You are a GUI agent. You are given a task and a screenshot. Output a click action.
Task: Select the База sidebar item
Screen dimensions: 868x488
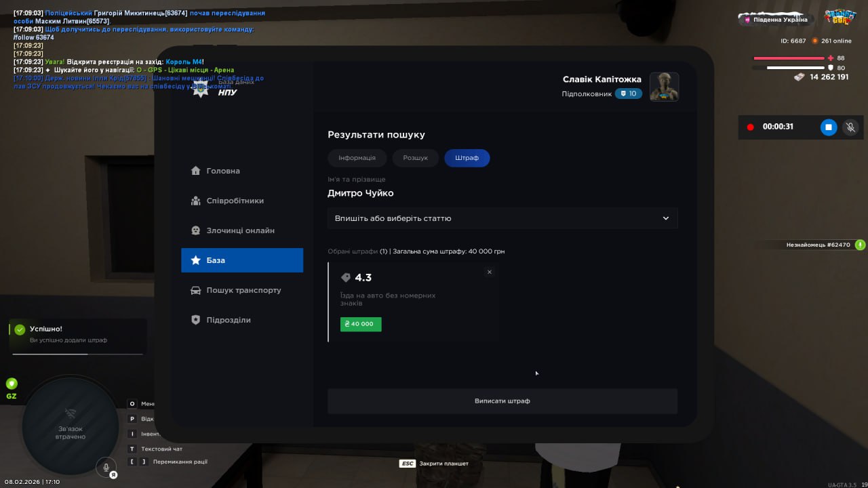[x=242, y=260]
